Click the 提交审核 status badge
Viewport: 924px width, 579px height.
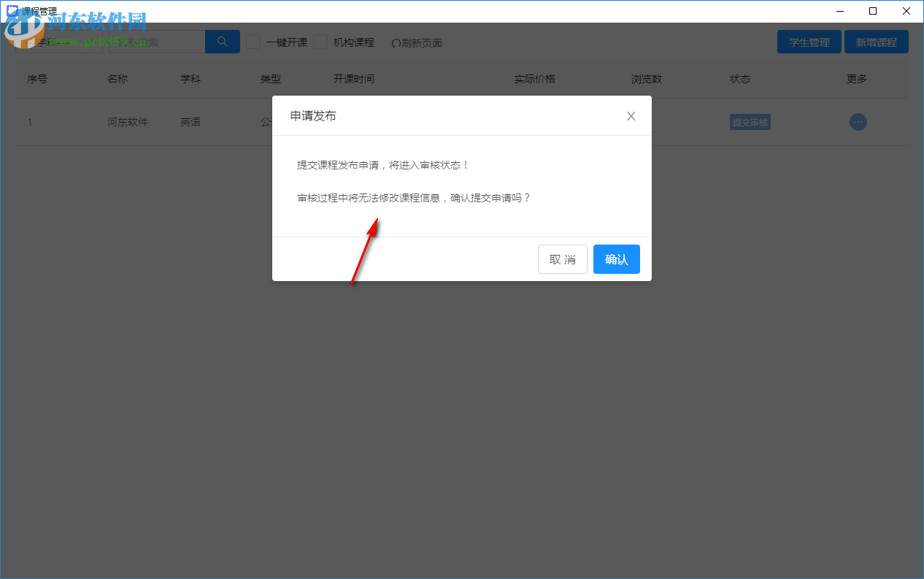750,122
